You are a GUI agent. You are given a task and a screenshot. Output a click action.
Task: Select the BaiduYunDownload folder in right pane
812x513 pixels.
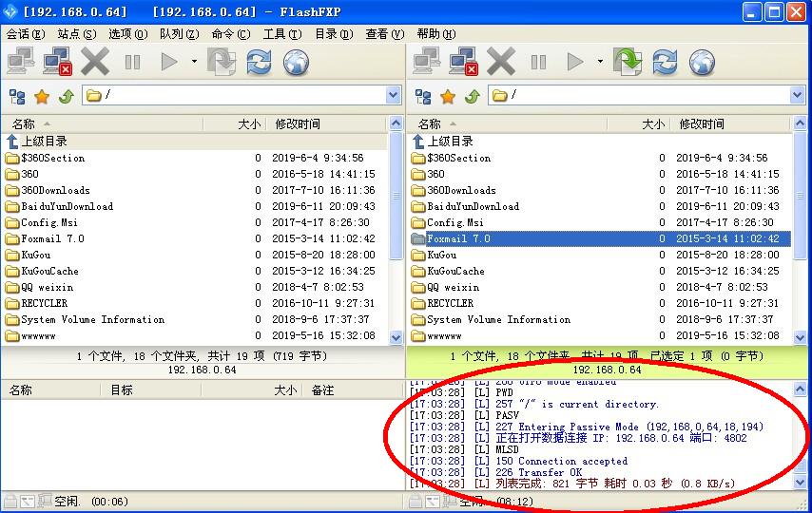(x=473, y=206)
